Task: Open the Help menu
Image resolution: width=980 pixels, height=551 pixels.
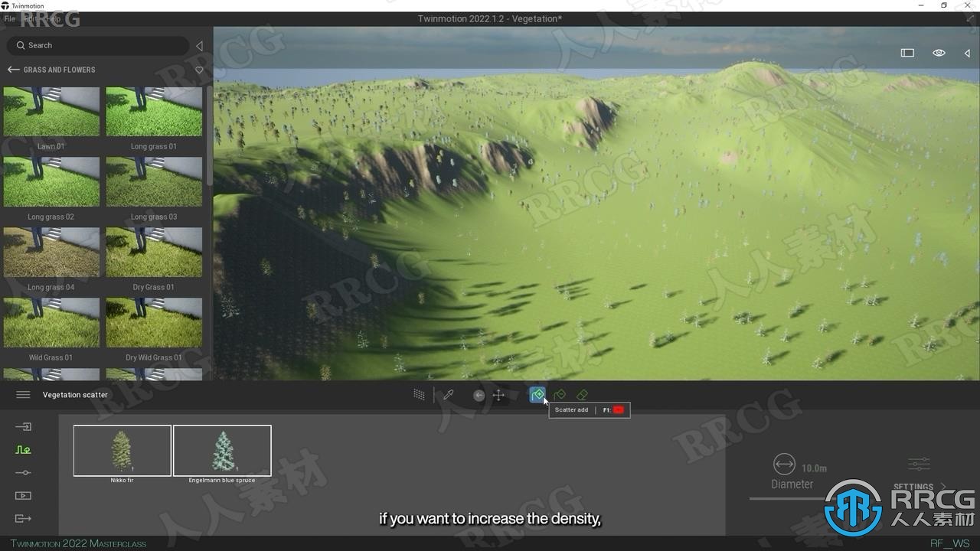Action: (x=53, y=18)
